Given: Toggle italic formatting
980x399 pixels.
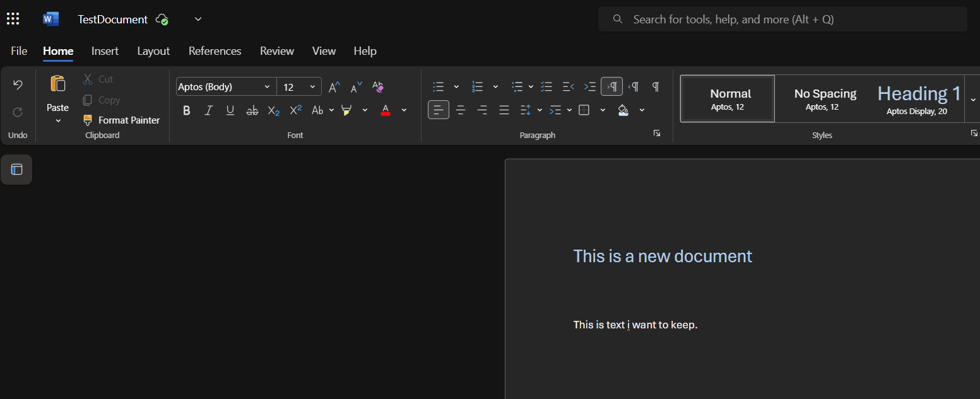Looking at the screenshot, I should pos(208,110).
